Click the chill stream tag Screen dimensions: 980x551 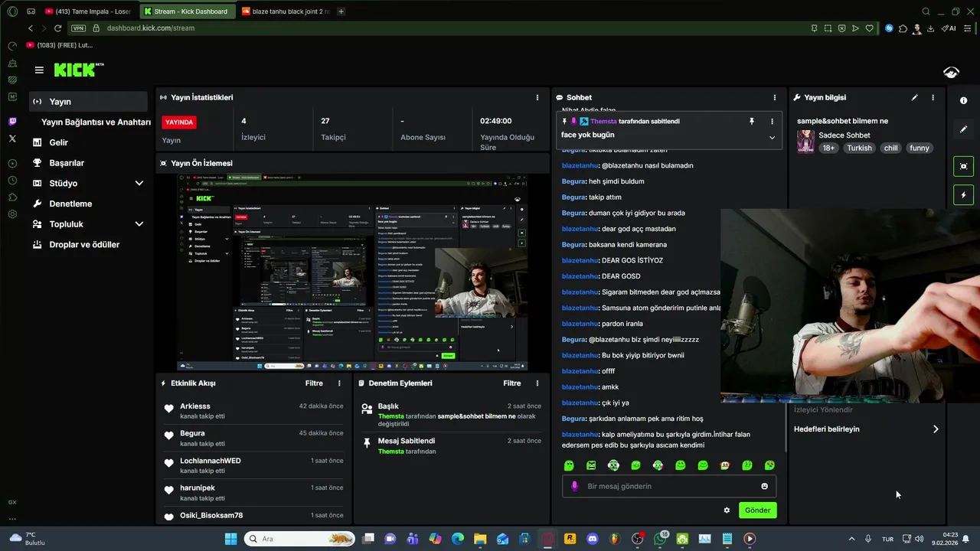click(x=890, y=148)
